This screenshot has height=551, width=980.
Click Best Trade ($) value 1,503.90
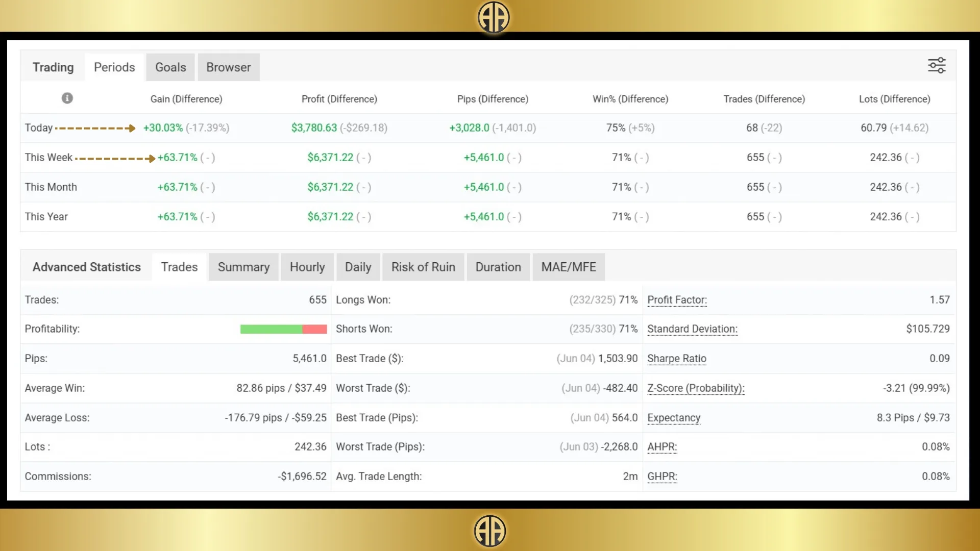(618, 359)
